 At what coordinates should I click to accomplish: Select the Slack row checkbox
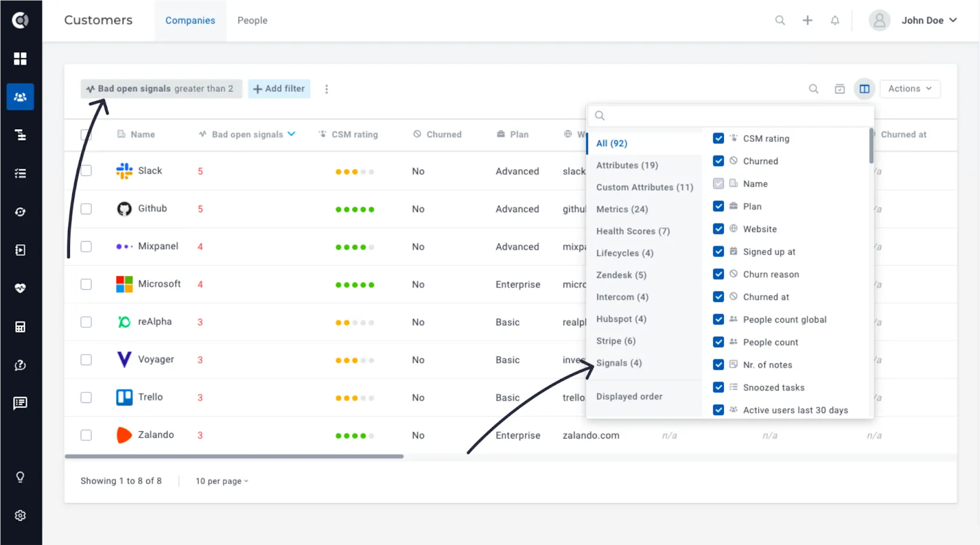click(x=86, y=171)
